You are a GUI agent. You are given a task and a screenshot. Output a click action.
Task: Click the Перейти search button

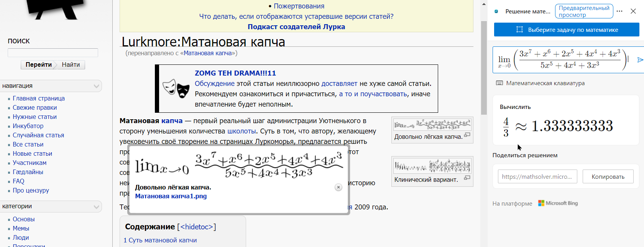click(39, 65)
